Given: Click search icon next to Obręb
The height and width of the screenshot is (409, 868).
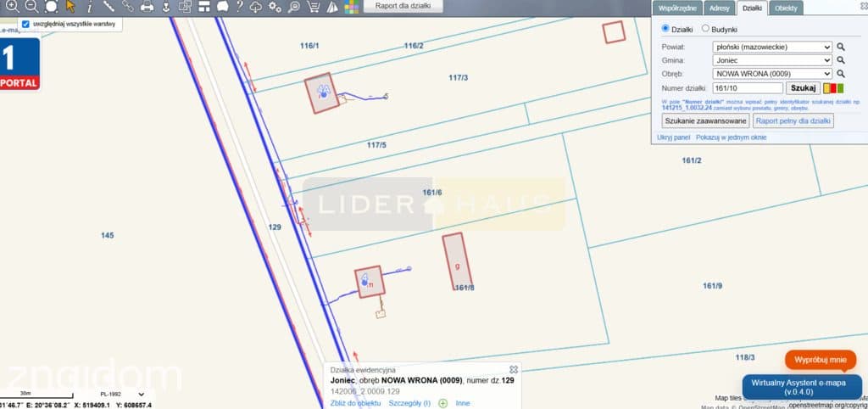Looking at the screenshot, I should coord(840,74).
